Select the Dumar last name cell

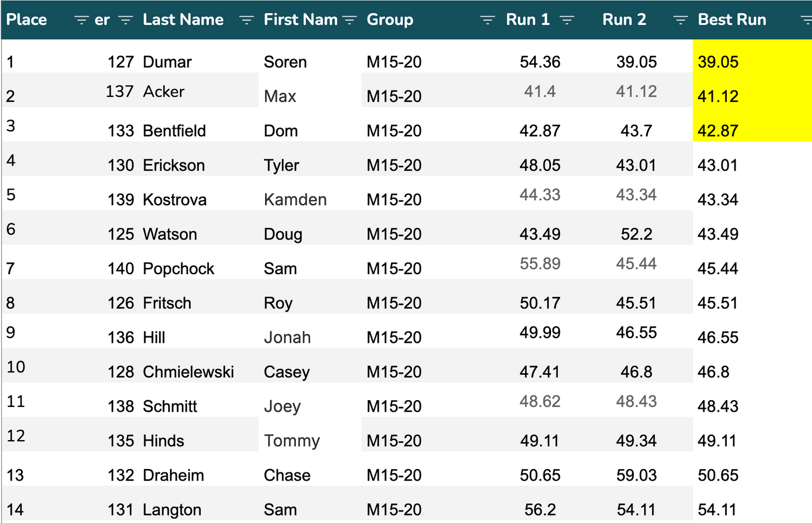(x=168, y=62)
